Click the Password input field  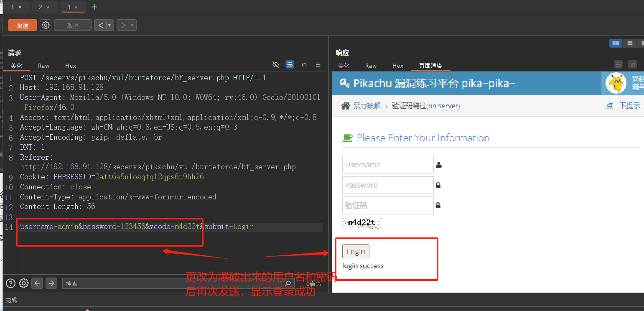pyautogui.click(x=388, y=185)
